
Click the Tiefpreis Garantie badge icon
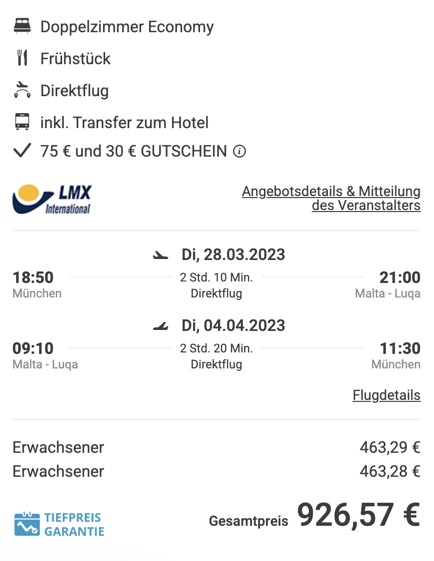pyautogui.click(x=27, y=524)
